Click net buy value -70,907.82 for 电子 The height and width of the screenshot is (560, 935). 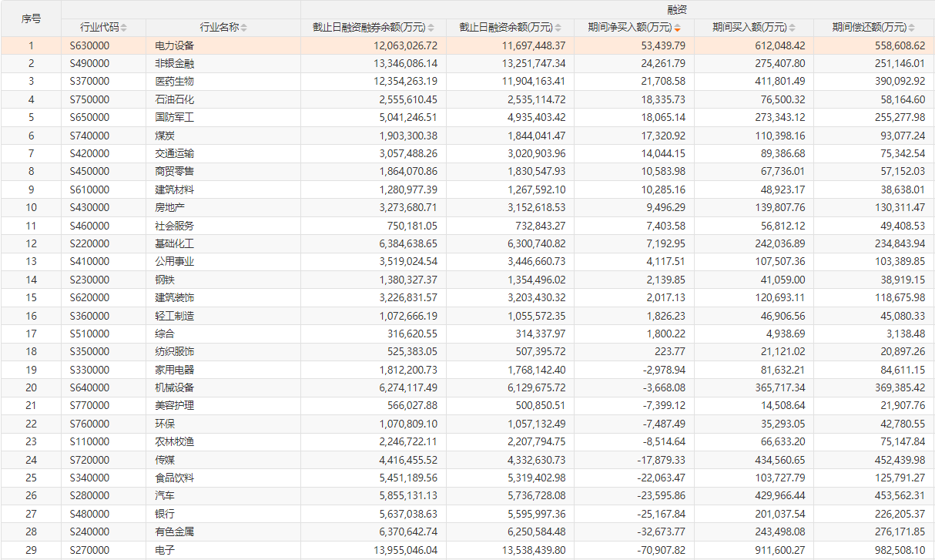coord(656,550)
